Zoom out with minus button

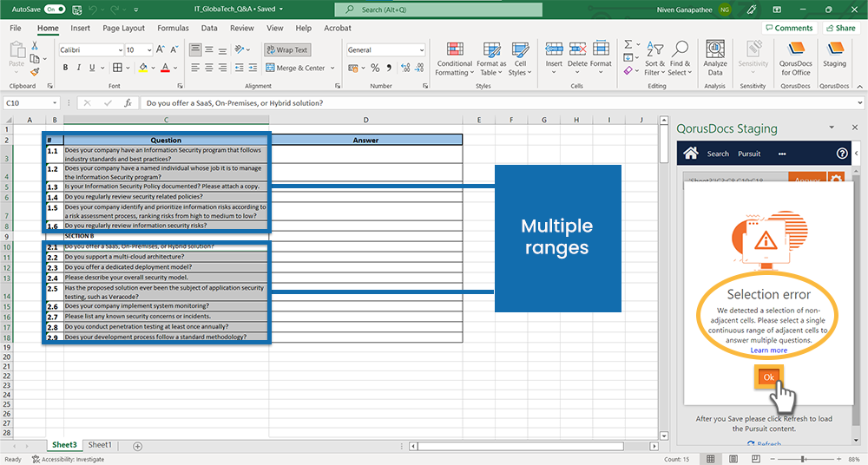point(773,459)
